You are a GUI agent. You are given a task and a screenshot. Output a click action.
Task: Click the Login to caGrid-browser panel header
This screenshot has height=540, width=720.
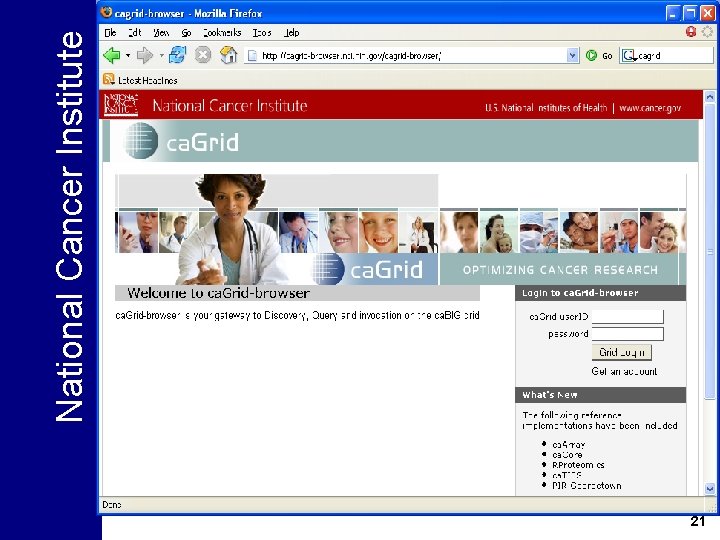[x=601, y=293]
